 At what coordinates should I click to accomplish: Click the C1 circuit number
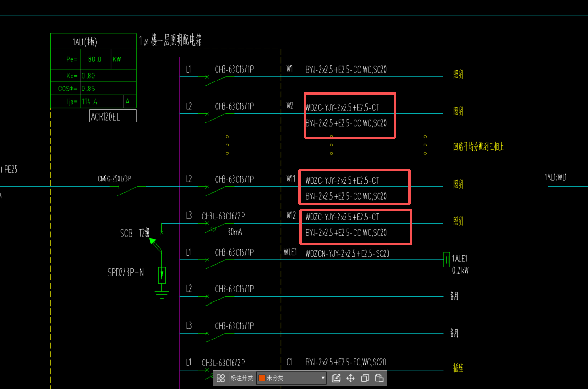coord(290,362)
